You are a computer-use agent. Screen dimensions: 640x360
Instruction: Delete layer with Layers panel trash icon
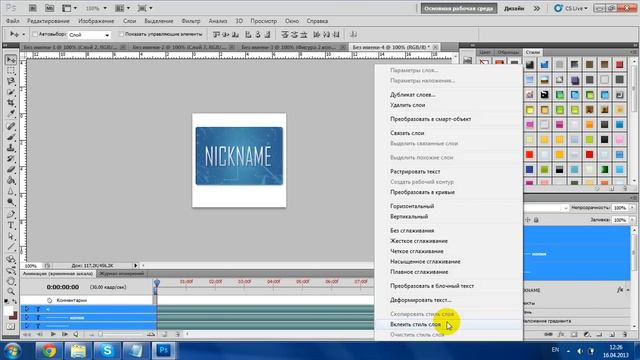point(625,334)
